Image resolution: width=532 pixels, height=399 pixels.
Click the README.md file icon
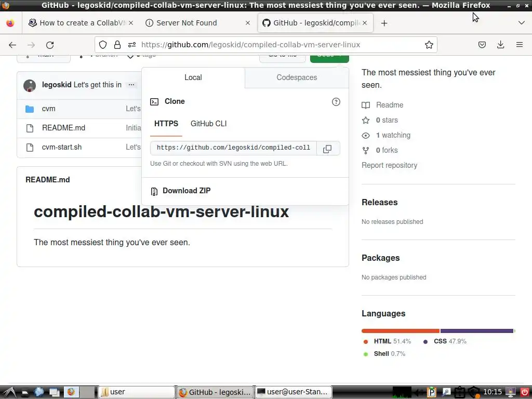(30, 128)
